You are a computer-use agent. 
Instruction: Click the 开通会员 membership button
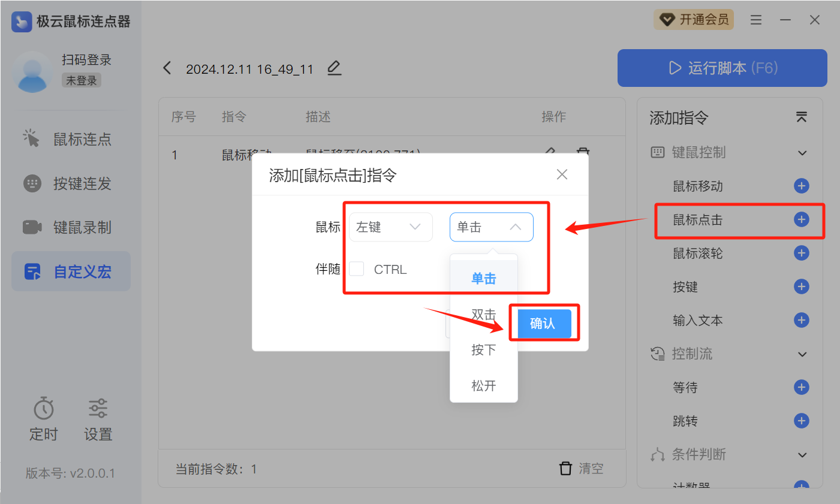click(x=694, y=20)
